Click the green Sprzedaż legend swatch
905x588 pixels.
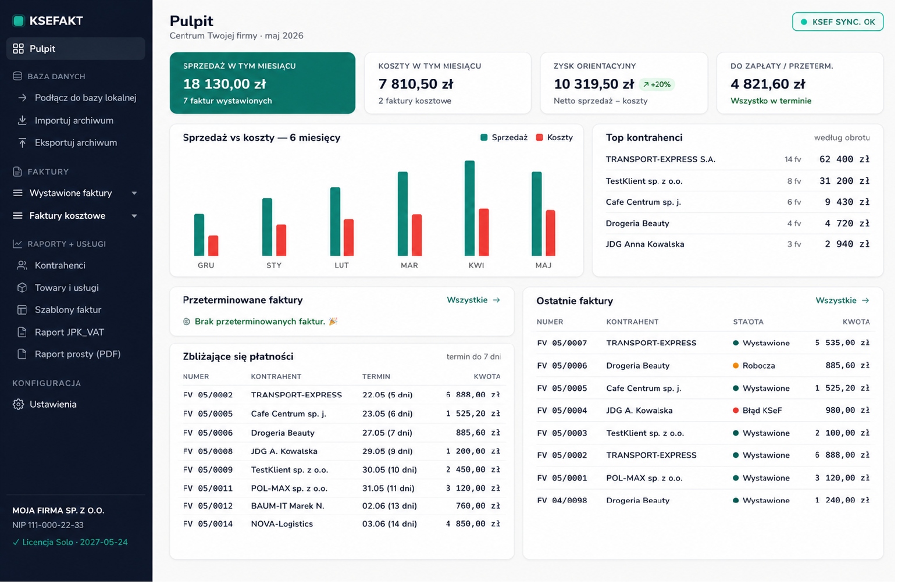click(484, 138)
